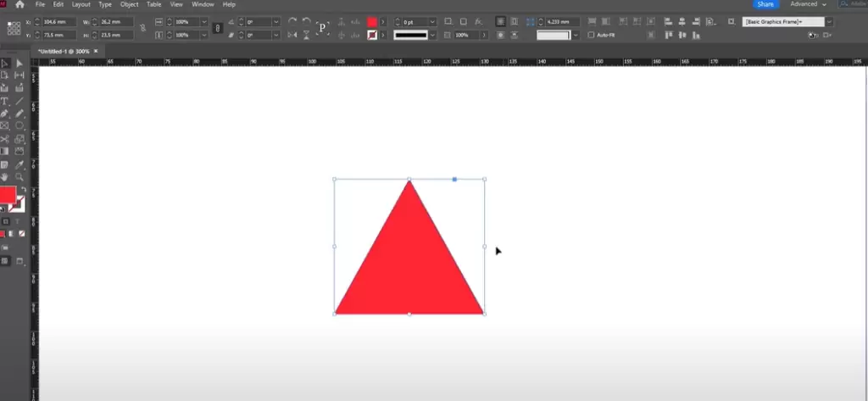
Task: Activate the Hand tool
Action: pyautogui.click(x=4, y=176)
